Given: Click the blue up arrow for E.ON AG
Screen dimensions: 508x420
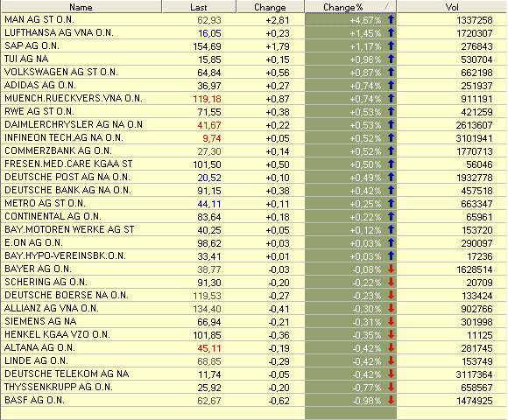Looking at the screenshot, I should 391,242.
